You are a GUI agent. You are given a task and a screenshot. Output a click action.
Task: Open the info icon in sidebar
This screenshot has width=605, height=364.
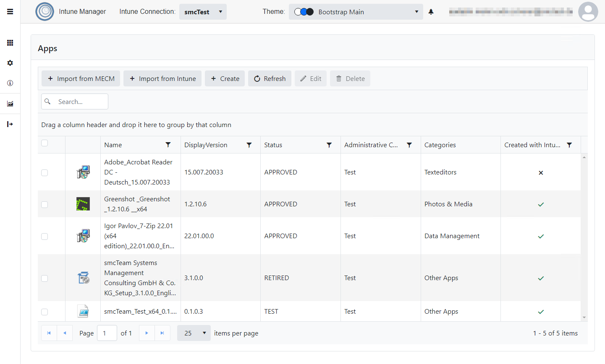[x=10, y=83]
